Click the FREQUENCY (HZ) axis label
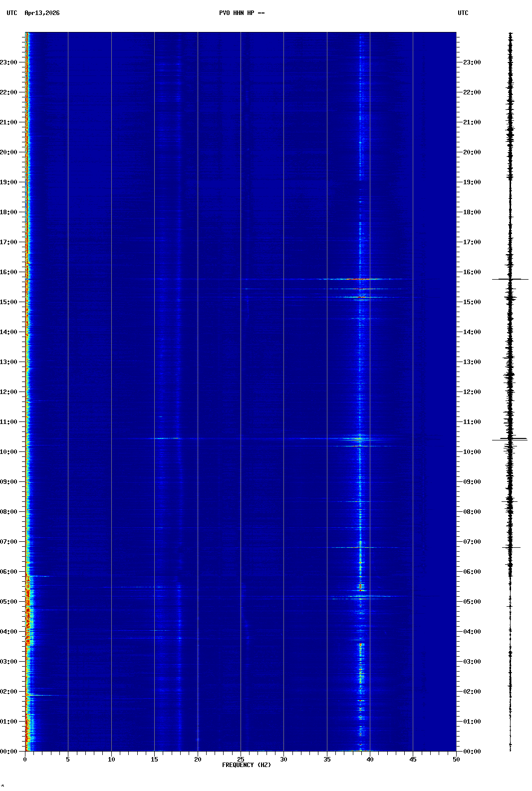This screenshot has width=532, height=791. tap(247, 765)
